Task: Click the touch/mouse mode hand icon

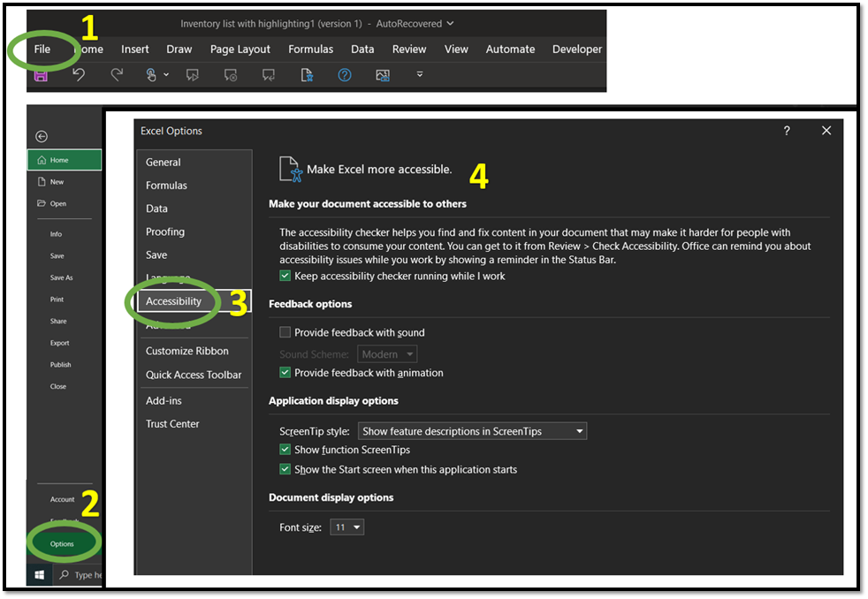Action: tap(151, 75)
